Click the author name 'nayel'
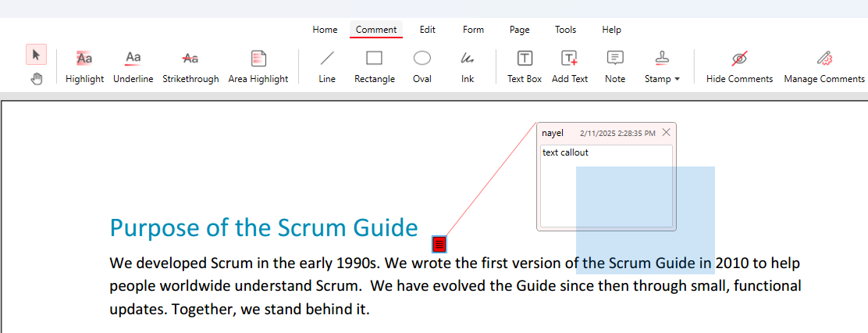This screenshot has width=868, height=333. point(553,133)
